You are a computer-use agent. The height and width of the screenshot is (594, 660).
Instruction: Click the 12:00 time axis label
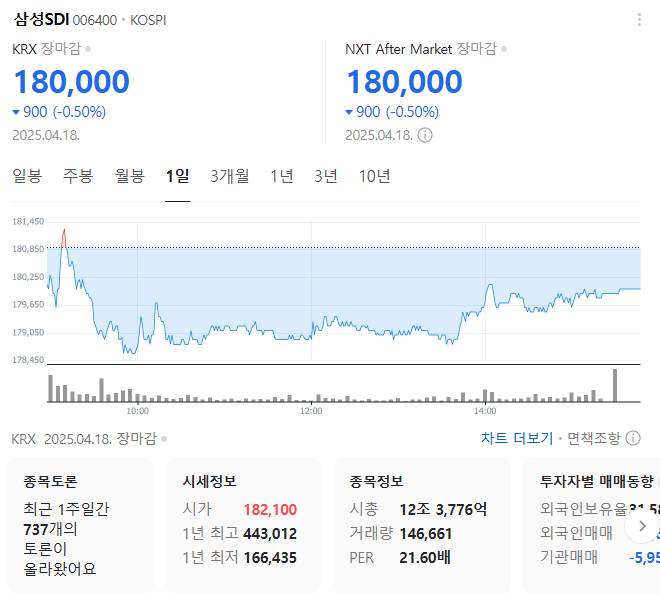[x=311, y=411]
